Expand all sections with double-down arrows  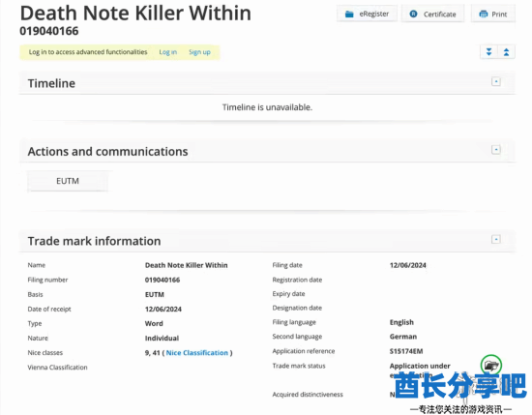pyautogui.click(x=488, y=52)
